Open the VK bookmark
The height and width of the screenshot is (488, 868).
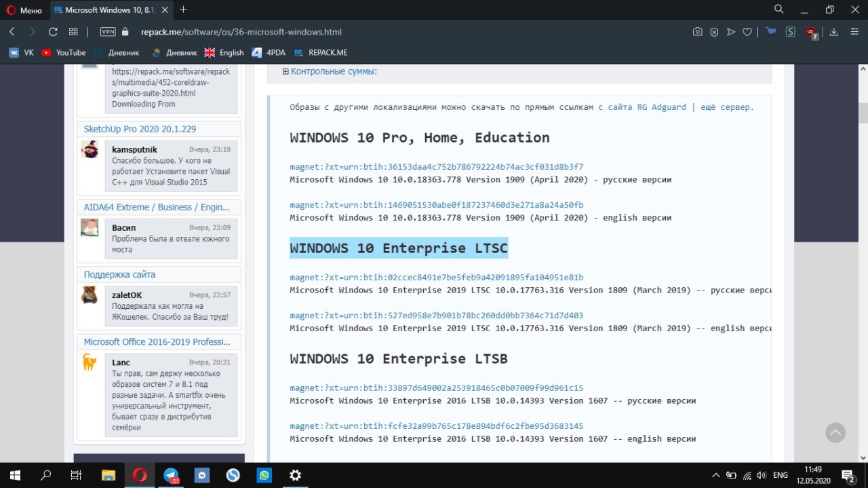click(x=21, y=52)
